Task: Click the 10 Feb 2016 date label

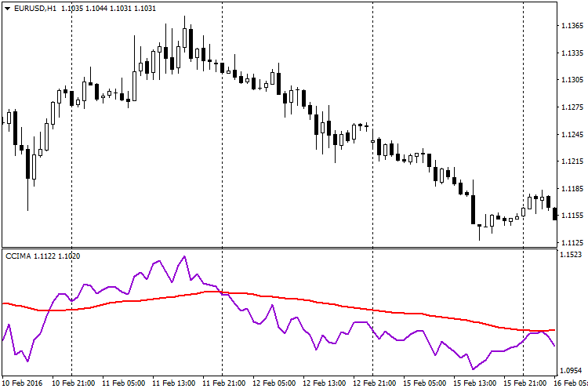Action: point(23,383)
